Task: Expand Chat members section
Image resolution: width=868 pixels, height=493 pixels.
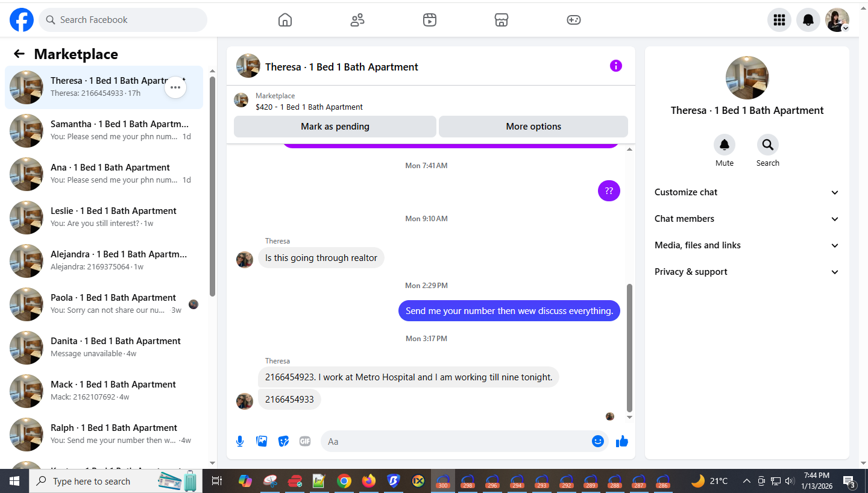Action: click(747, 219)
